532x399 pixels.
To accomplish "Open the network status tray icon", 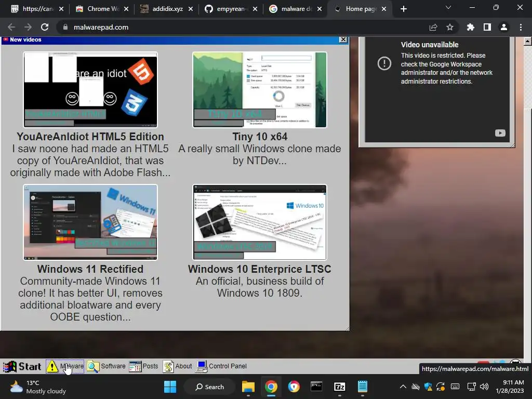I will (x=471, y=387).
